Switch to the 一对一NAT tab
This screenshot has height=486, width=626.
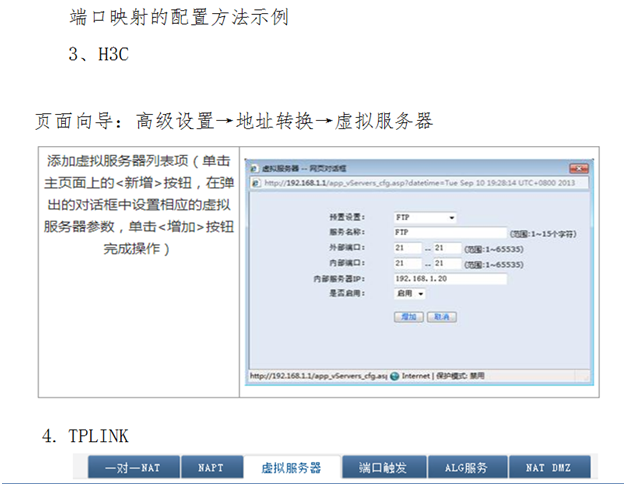(134, 467)
